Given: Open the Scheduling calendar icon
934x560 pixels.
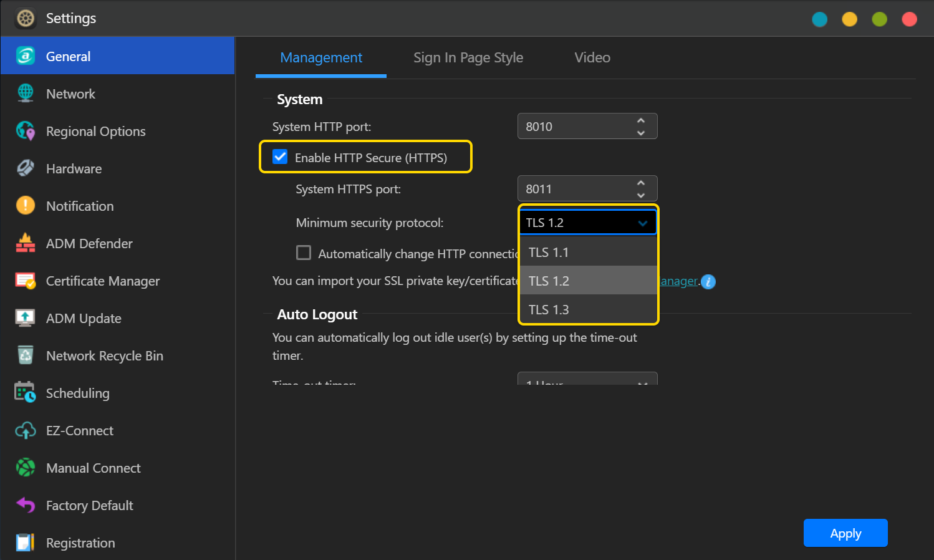Looking at the screenshot, I should coord(26,392).
